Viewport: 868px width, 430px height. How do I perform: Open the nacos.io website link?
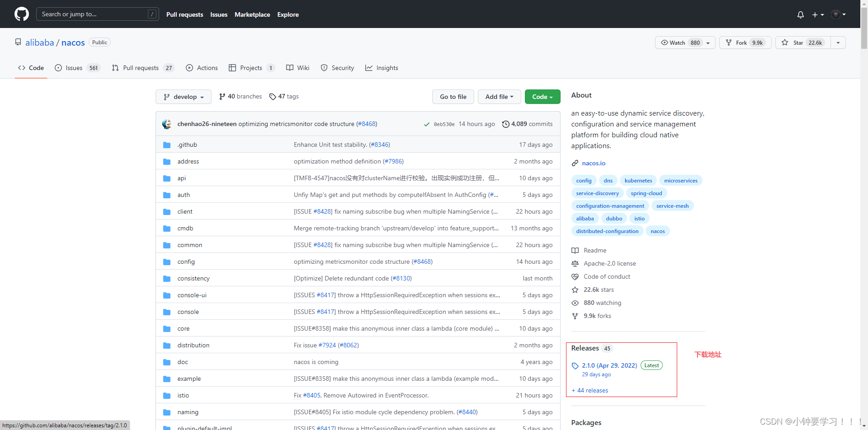[594, 163]
